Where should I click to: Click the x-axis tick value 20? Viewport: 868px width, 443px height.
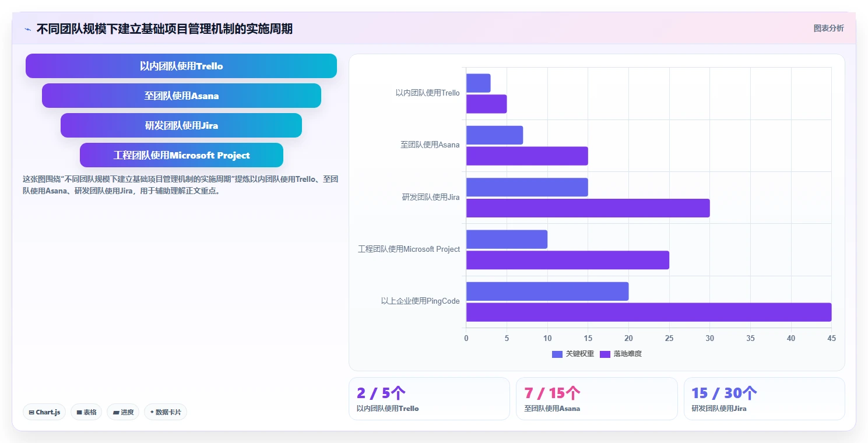[628, 339]
